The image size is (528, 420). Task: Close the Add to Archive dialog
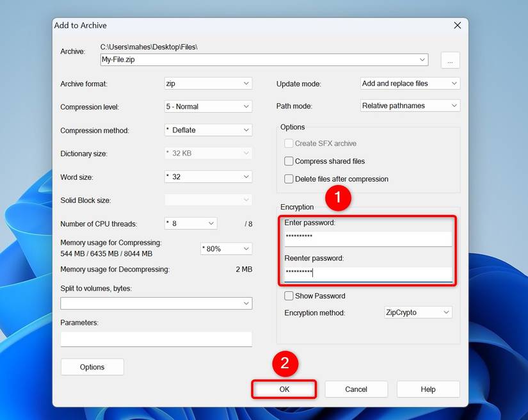click(x=457, y=26)
